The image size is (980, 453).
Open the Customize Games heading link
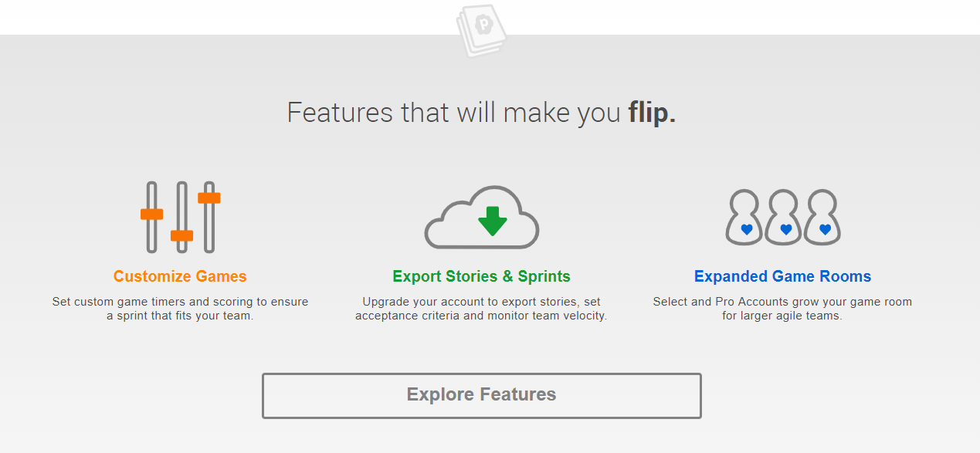pyautogui.click(x=180, y=276)
